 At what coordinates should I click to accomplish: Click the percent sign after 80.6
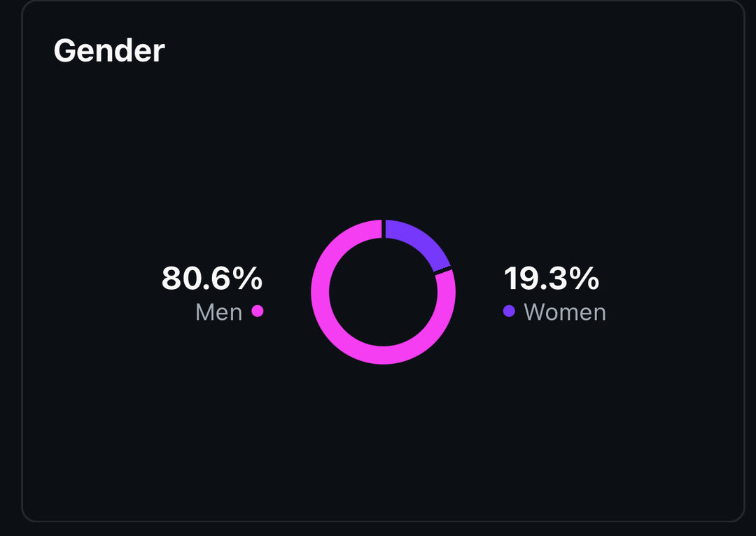(x=248, y=278)
